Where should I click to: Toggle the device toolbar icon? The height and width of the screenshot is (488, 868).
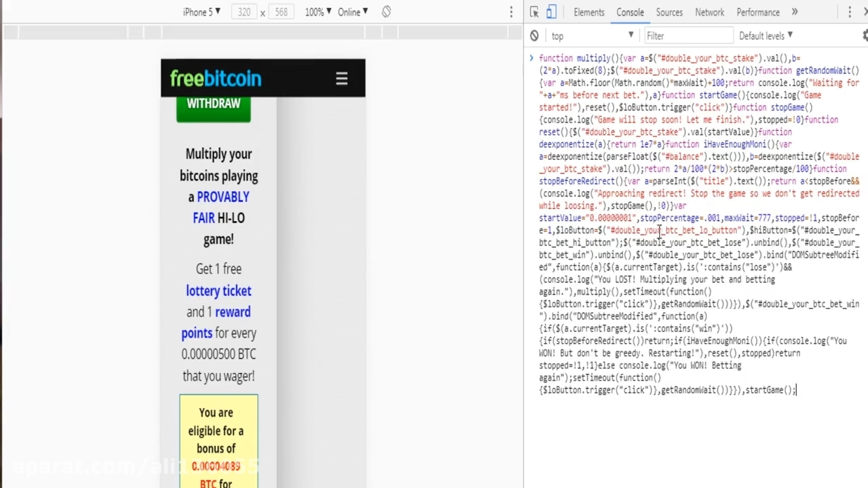click(551, 12)
